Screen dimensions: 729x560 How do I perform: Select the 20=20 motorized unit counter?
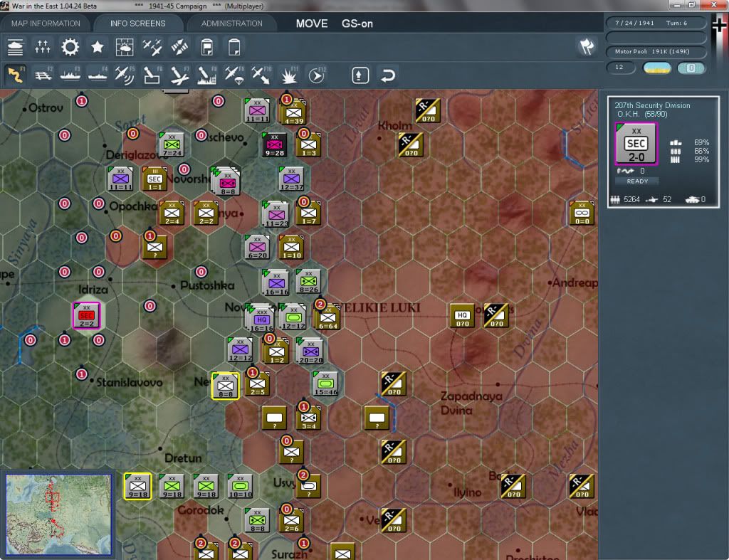[x=310, y=350]
